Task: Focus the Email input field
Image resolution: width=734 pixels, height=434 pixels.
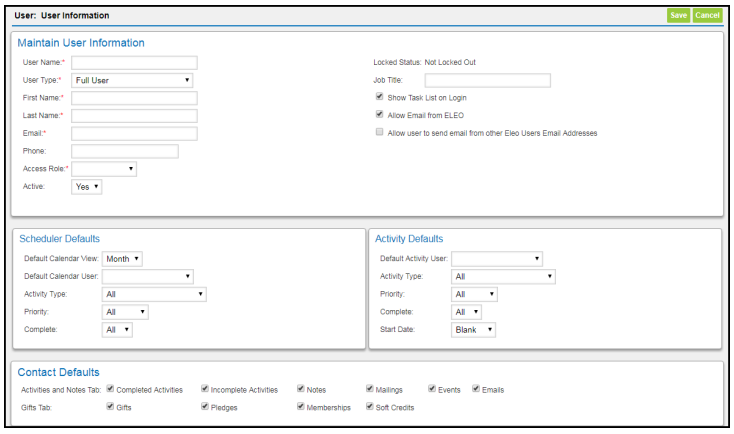Action: pyautogui.click(x=134, y=134)
